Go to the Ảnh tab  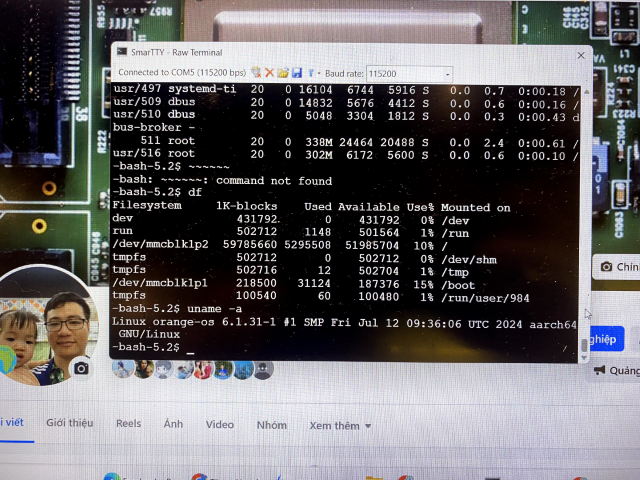pos(173,424)
